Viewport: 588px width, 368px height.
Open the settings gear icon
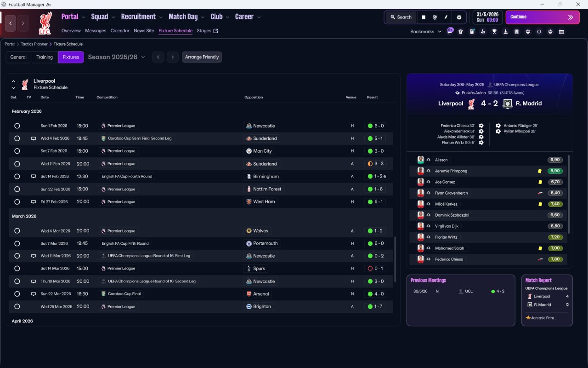pyautogui.click(x=459, y=17)
